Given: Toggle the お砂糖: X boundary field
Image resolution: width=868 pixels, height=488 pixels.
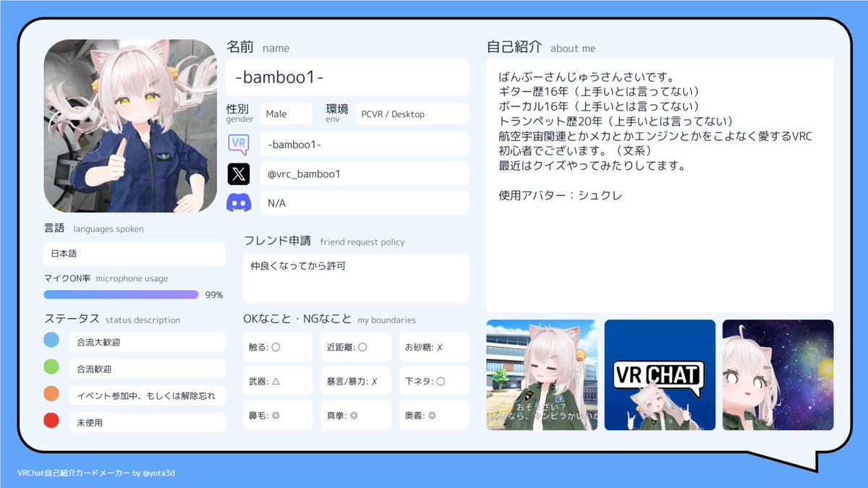Looking at the screenshot, I should 433,346.
